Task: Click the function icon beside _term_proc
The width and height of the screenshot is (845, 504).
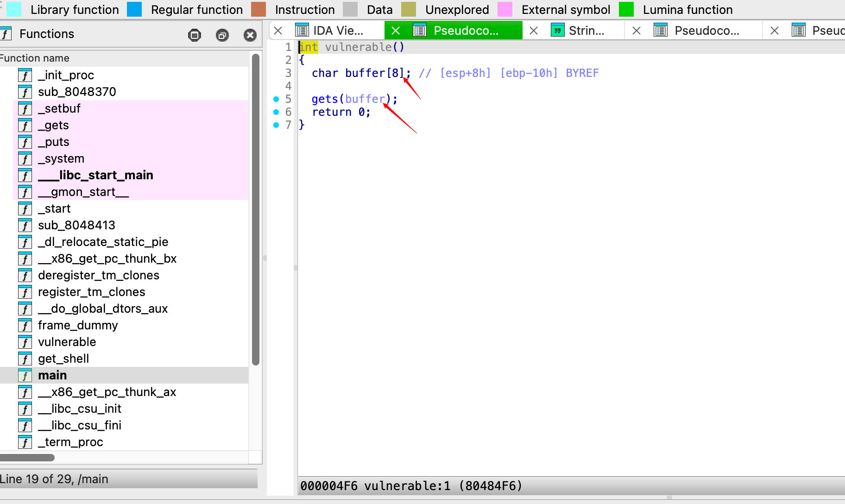Action: click(25, 442)
